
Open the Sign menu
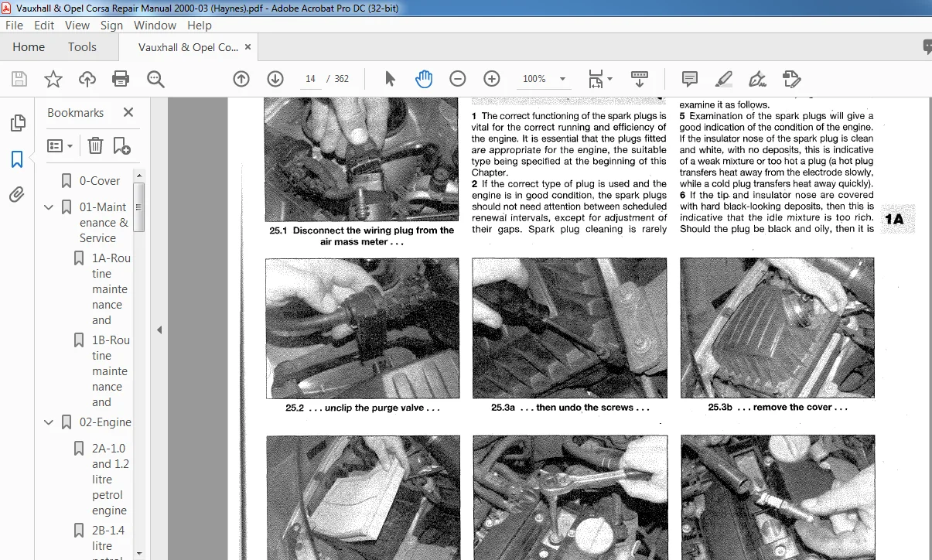111,25
